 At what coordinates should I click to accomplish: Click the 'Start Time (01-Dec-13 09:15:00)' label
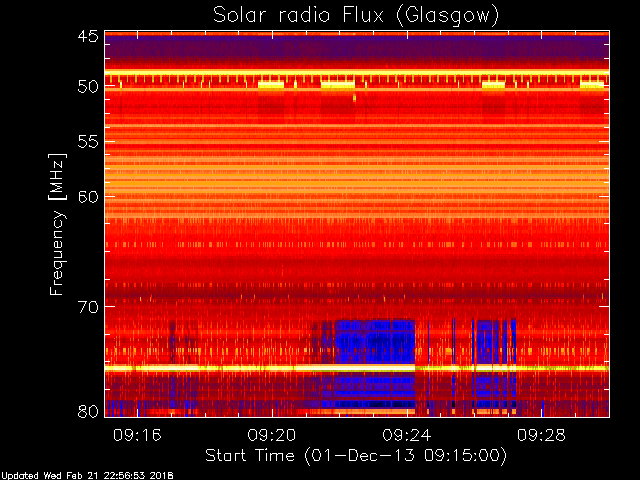(x=356, y=456)
